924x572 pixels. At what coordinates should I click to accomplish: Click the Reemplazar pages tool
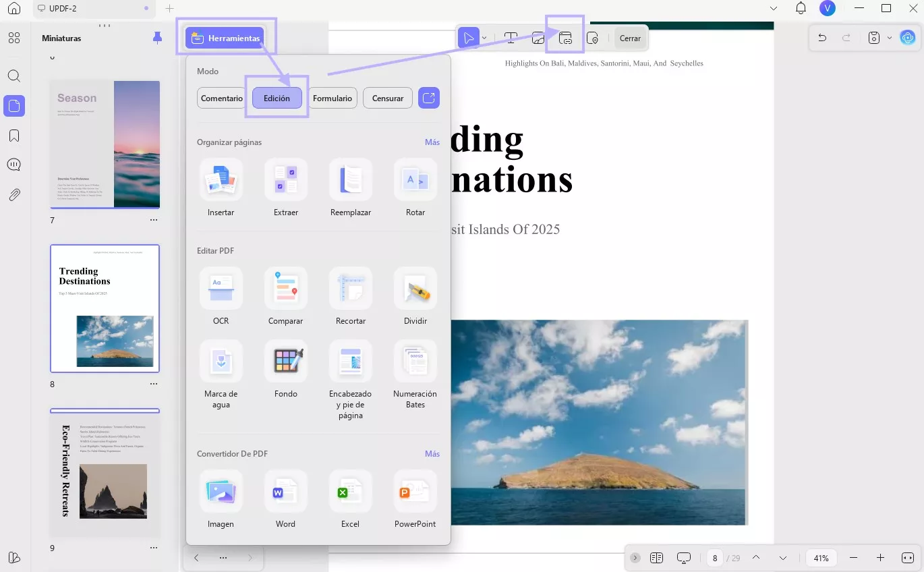[351, 188]
